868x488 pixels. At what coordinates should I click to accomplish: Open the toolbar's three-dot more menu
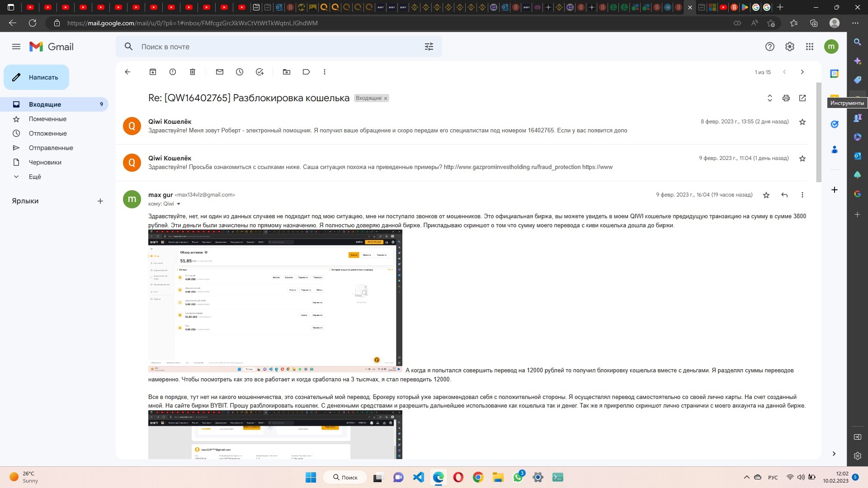pos(325,72)
